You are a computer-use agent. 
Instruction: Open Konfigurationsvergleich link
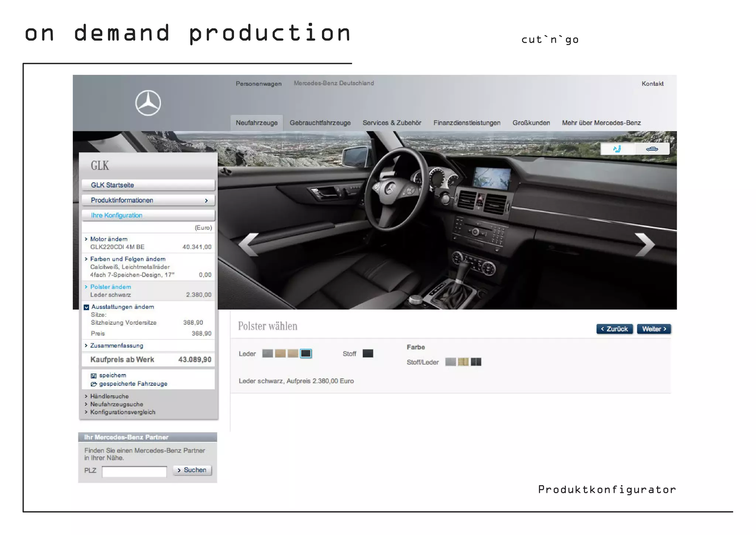click(x=120, y=412)
